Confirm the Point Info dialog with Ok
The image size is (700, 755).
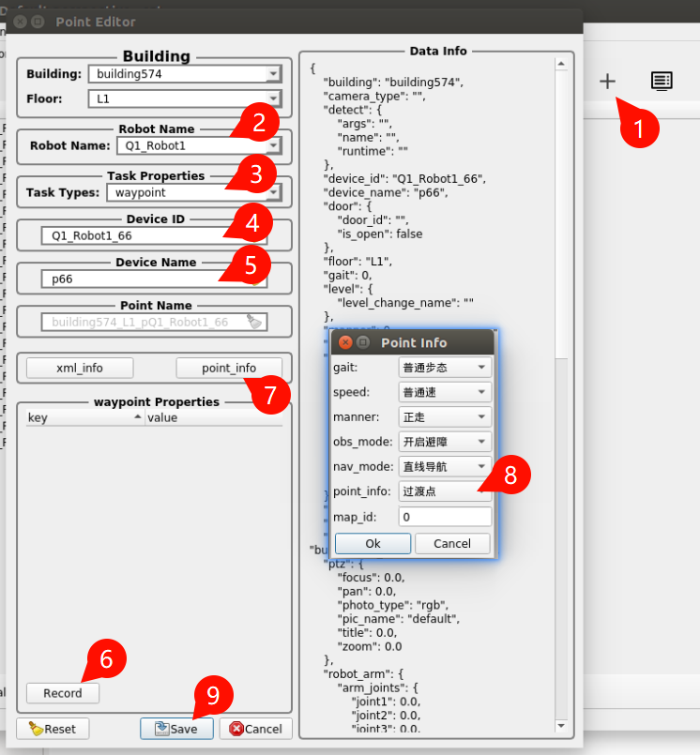point(373,543)
